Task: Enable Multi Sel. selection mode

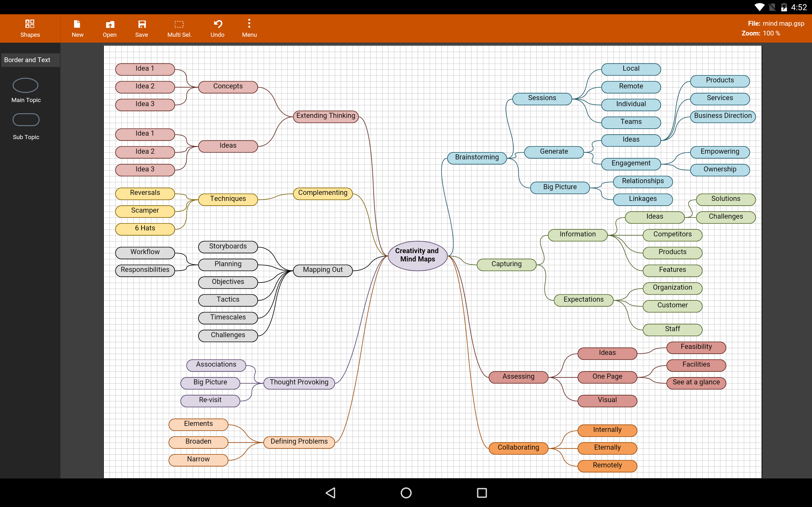Action: [179, 28]
